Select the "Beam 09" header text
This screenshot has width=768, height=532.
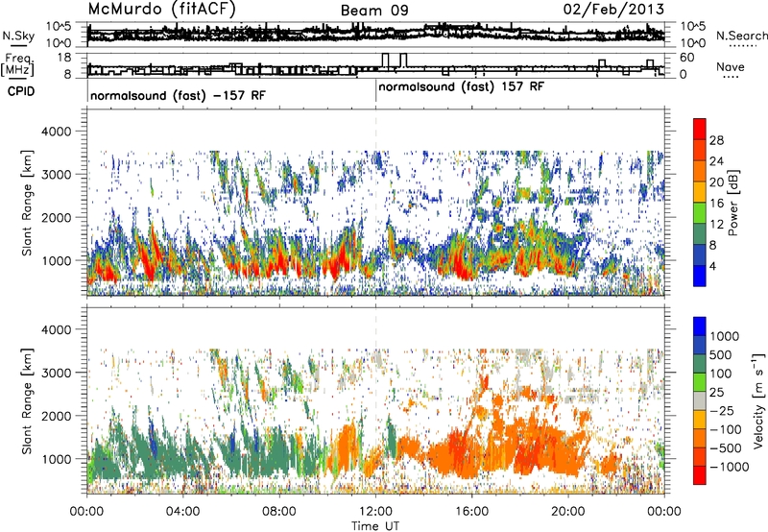click(x=374, y=11)
